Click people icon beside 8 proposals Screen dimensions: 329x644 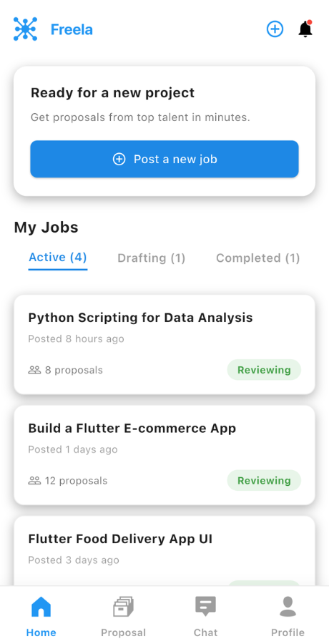click(x=34, y=370)
